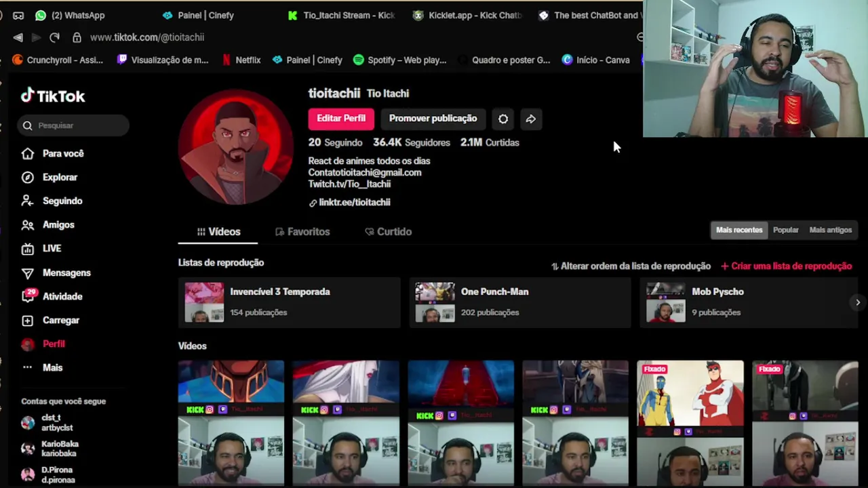Screen dimensions: 868x488
Task: Share profile with the arrow icon
Action: (x=531, y=119)
